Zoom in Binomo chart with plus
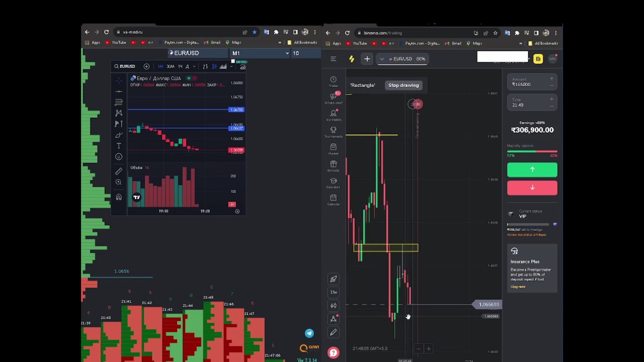The height and width of the screenshot is (362, 644). (429, 348)
